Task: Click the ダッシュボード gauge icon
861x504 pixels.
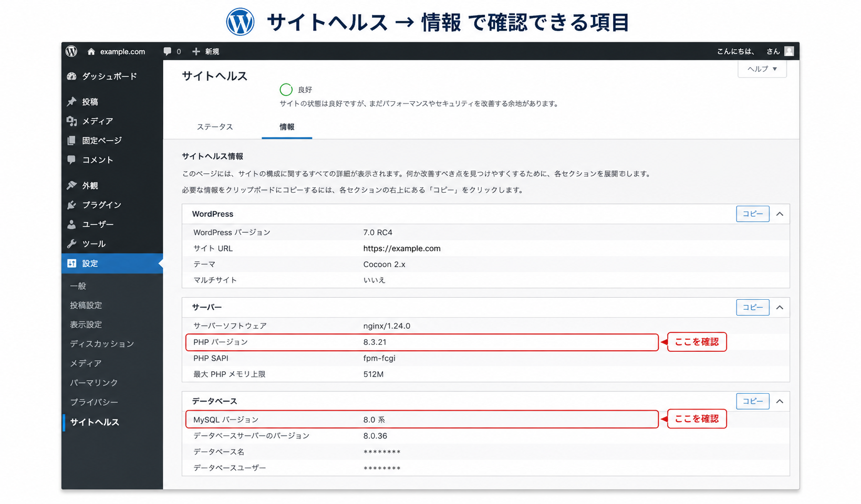Action: pyautogui.click(x=72, y=76)
